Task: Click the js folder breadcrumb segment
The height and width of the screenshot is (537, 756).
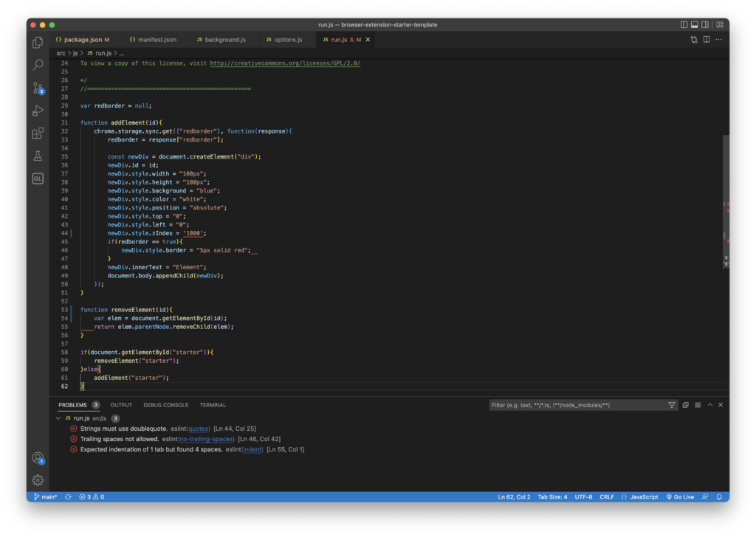Action: (x=75, y=53)
